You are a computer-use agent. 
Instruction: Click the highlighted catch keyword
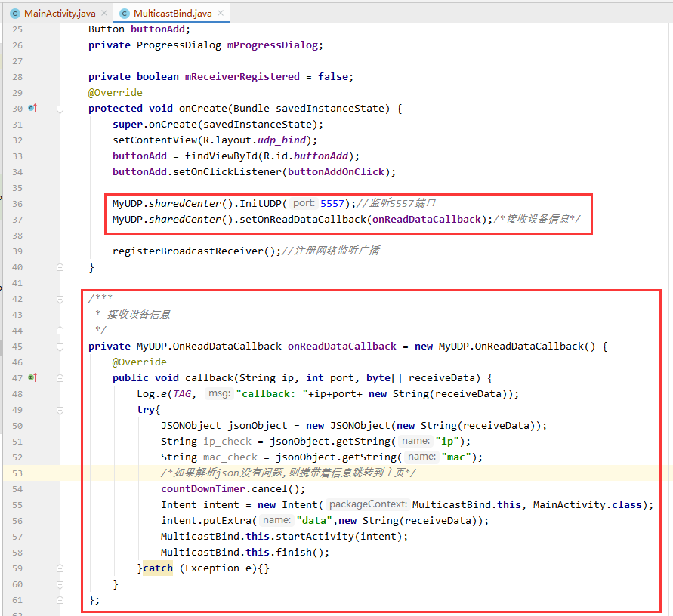pyautogui.click(x=158, y=568)
